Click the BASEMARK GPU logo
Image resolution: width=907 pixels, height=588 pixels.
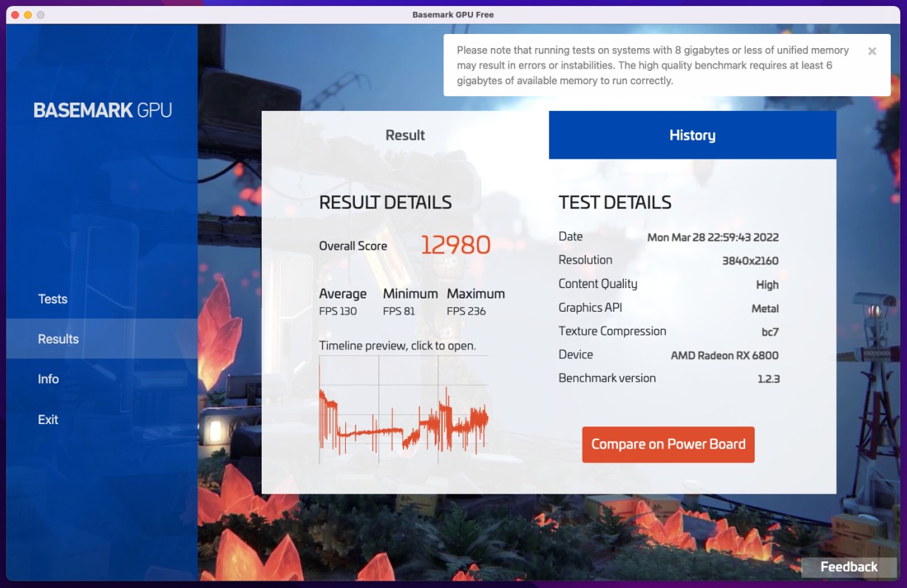(103, 111)
